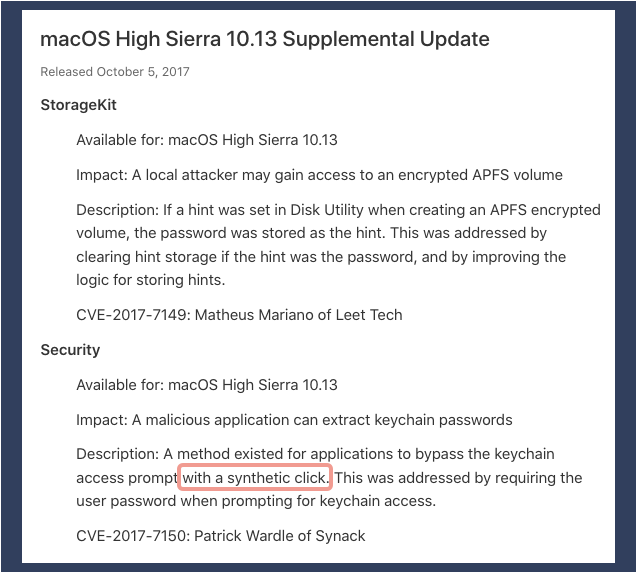This screenshot has height=573, width=637.
Task: Click the 'logic for storing hints.' line
Action: point(151,280)
